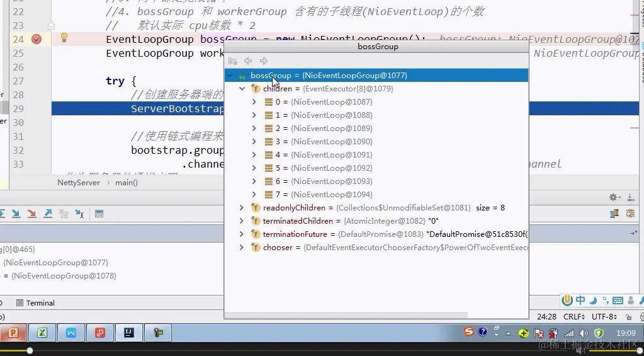Expand the terminationFuture field
The height and width of the screenshot is (356, 644).
click(x=242, y=234)
